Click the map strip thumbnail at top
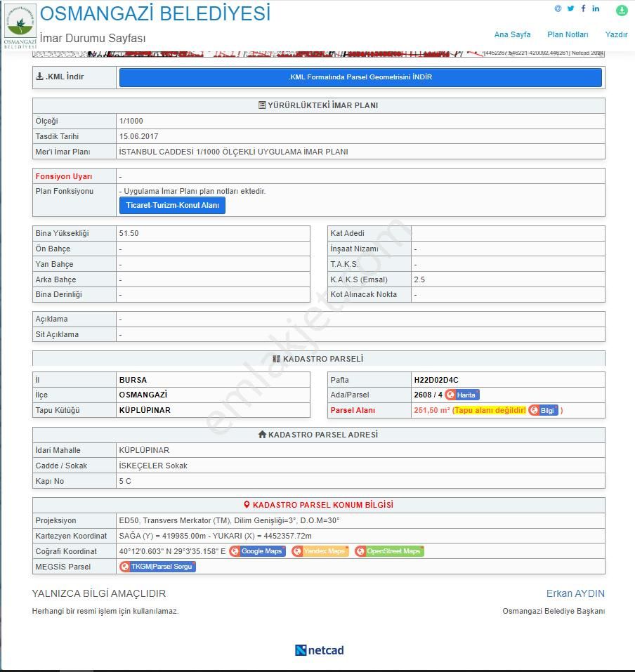635x672 pixels. pos(318,54)
